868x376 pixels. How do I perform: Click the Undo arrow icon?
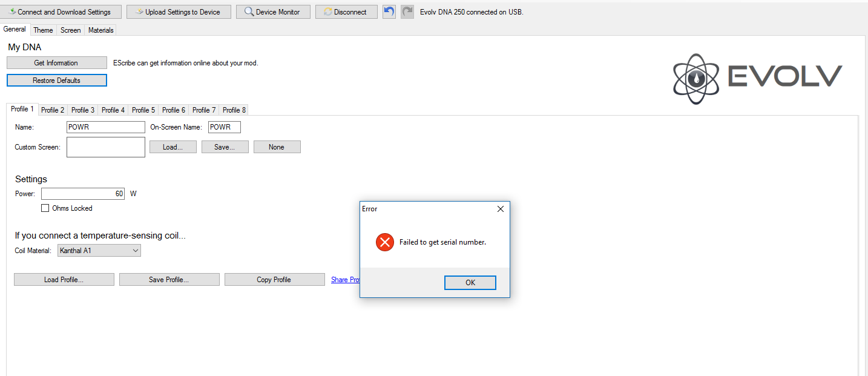pos(389,12)
